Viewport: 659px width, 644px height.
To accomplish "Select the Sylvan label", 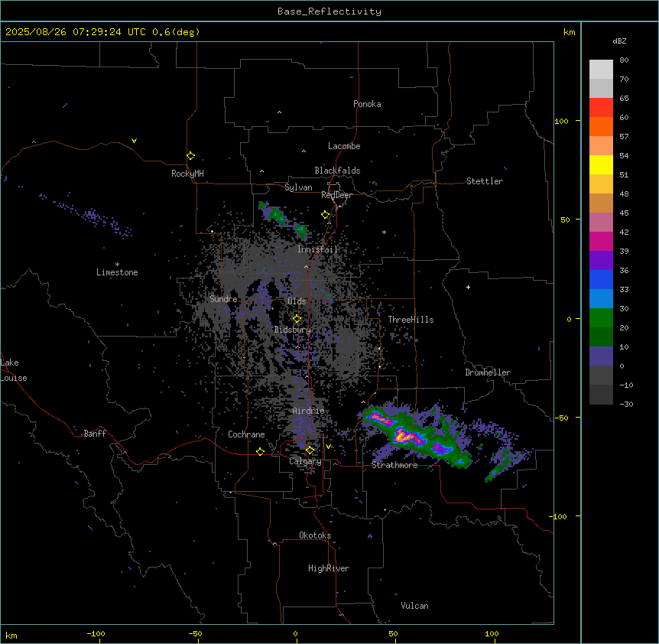I will (x=298, y=187).
